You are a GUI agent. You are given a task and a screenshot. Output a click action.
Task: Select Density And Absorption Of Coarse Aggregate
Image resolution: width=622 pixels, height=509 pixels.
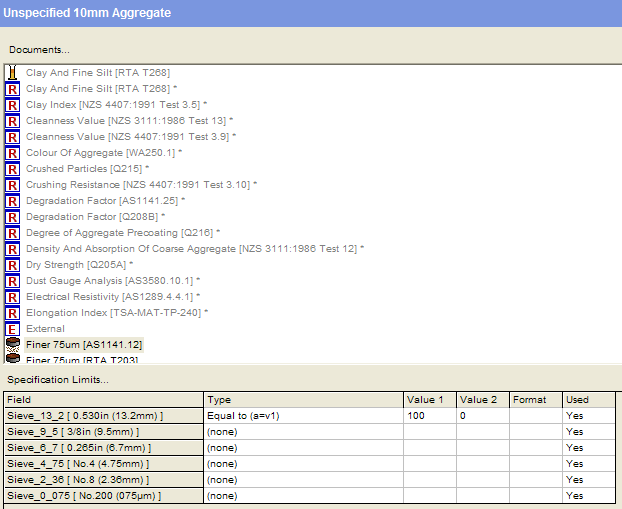pyautogui.click(x=192, y=249)
